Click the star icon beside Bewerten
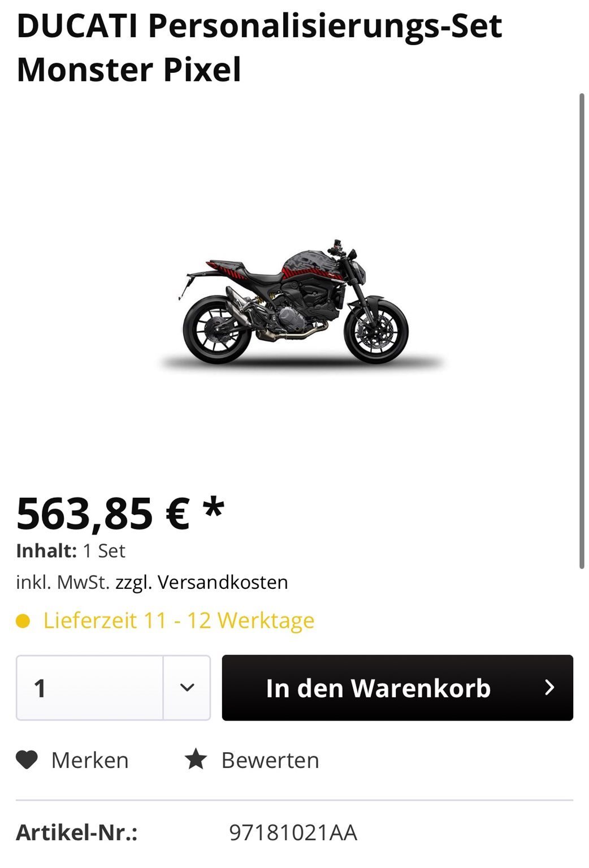 coord(196,759)
